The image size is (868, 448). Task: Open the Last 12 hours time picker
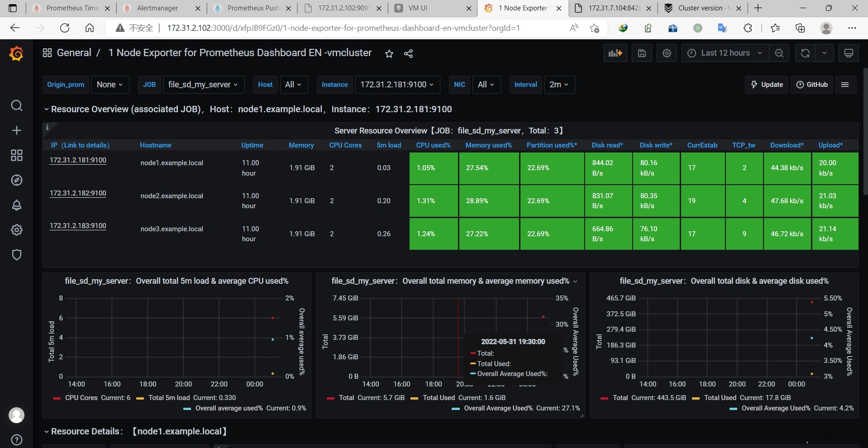pos(725,53)
